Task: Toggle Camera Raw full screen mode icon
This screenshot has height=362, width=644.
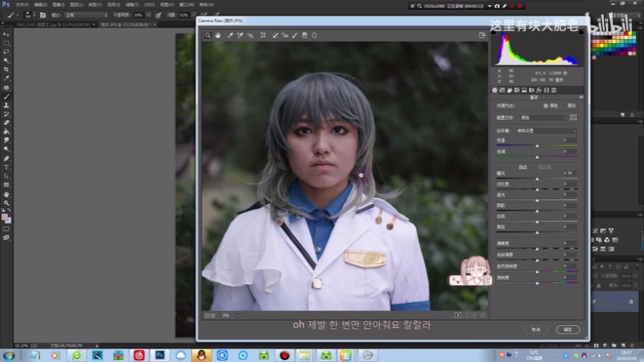Action: click(483, 35)
